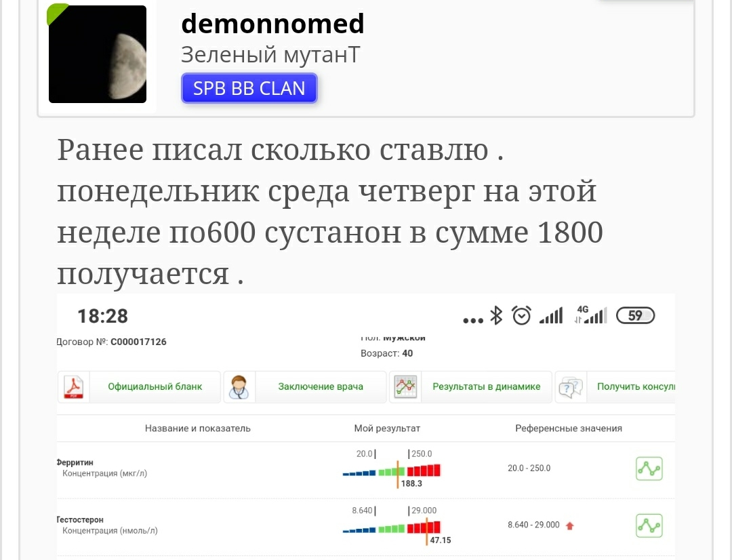Click the PDF icon for Официальный бланк
Screen dimensions: 732x560
pos(73,385)
